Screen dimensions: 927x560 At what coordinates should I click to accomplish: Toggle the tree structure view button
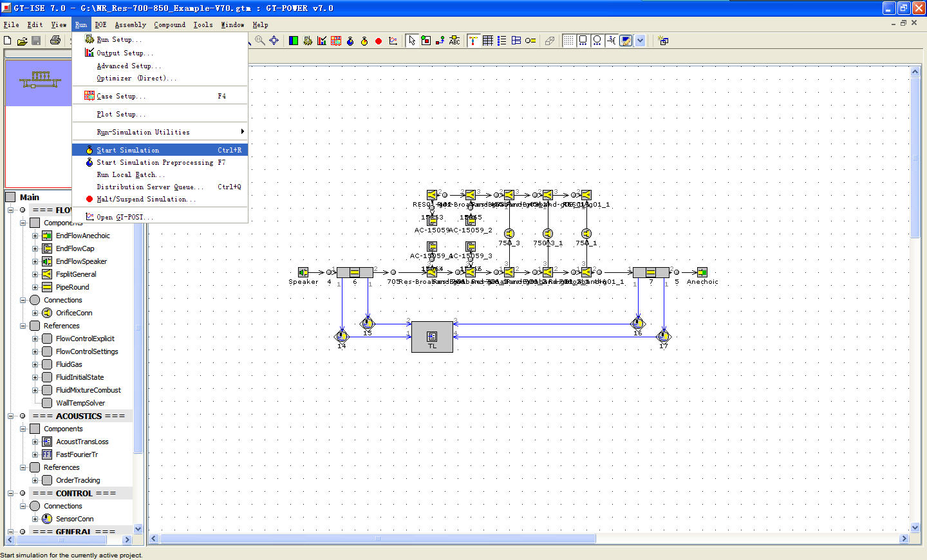(x=474, y=41)
